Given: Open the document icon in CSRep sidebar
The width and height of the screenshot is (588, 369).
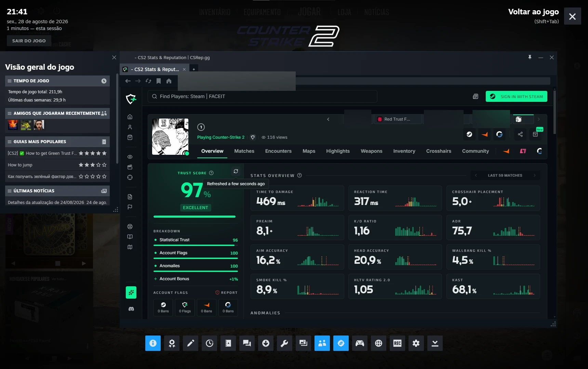Looking at the screenshot, I should [130, 197].
